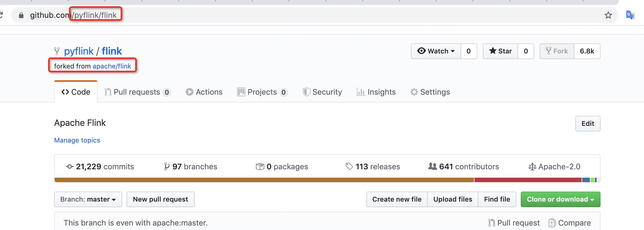Click the lock icon in address bar
The image size is (644, 230).
[x=21, y=15]
